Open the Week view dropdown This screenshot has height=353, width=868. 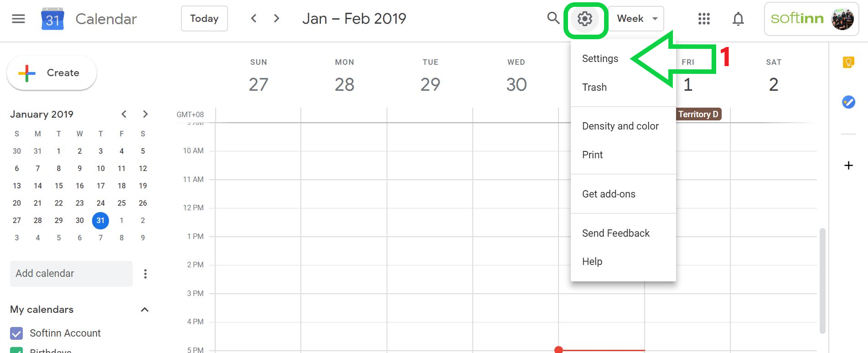(635, 19)
